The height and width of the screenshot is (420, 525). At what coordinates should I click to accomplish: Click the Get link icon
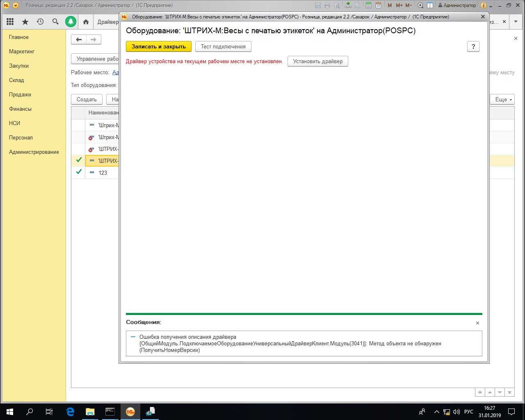348,5
